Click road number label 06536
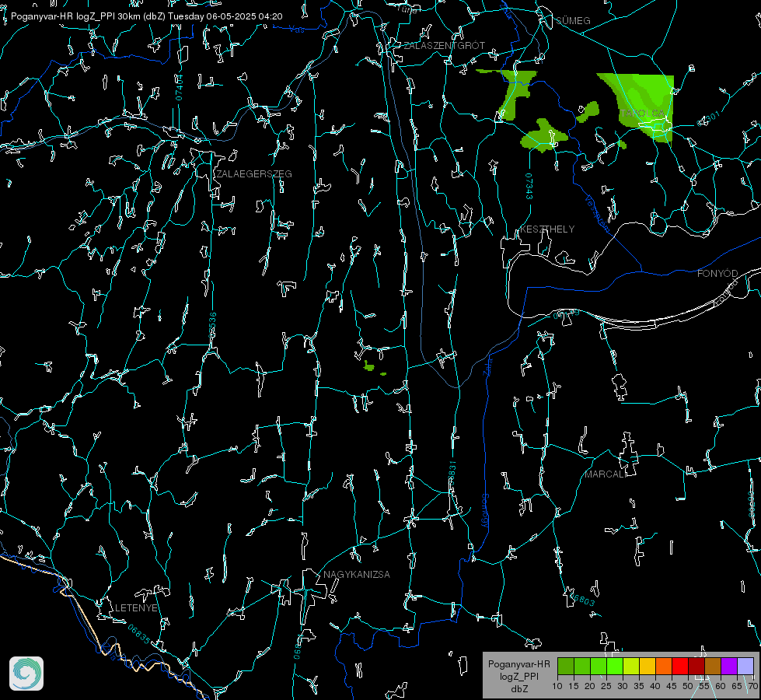 [212, 325]
